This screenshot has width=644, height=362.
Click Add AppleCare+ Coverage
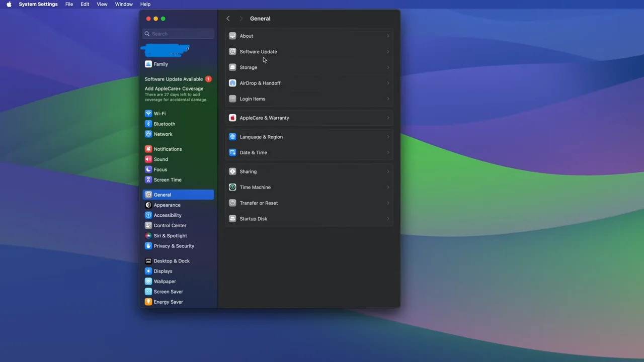pyautogui.click(x=174, y=88)
